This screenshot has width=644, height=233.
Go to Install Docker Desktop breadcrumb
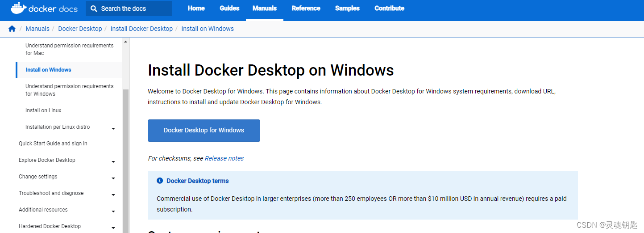[141, 29]
